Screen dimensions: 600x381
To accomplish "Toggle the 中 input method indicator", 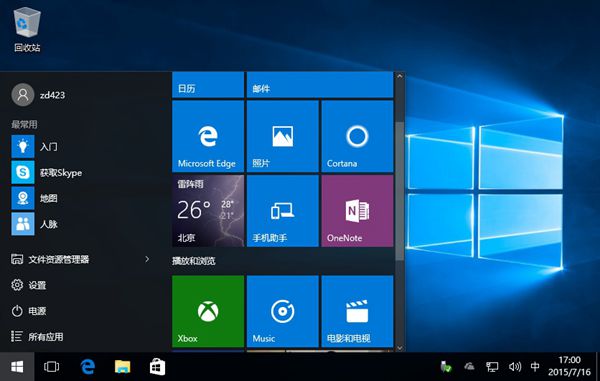I will (535, 367).
